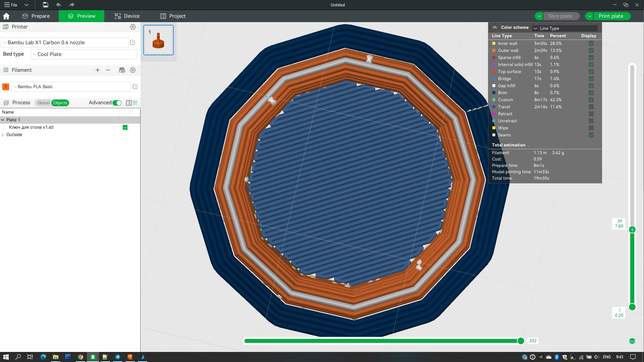644x362 pixels.
Task: Click the horizontal move progress slider handle
Action: 521,341
